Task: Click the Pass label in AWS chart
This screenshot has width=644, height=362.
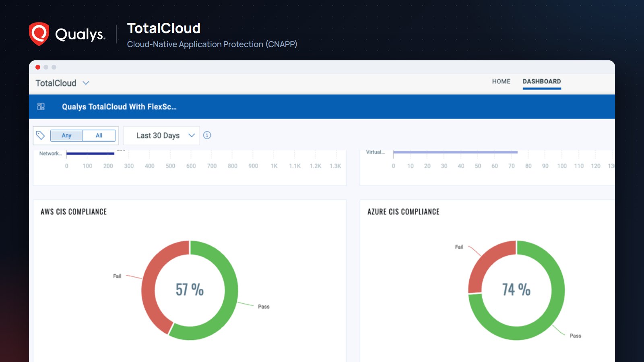Action: point(264,306)
